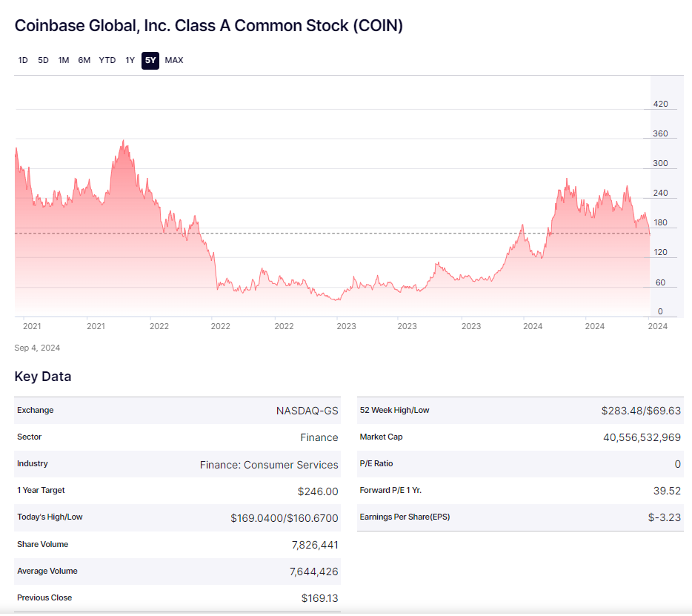Click the 360 price axis label

coord(660,133)
